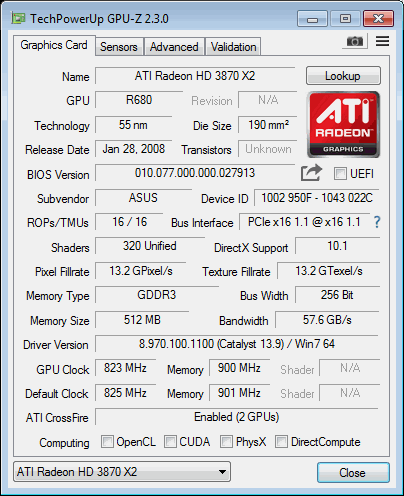Click the Bandwidth value 57.6 GB/s
The image size is (404, 496).
(327, 320)
